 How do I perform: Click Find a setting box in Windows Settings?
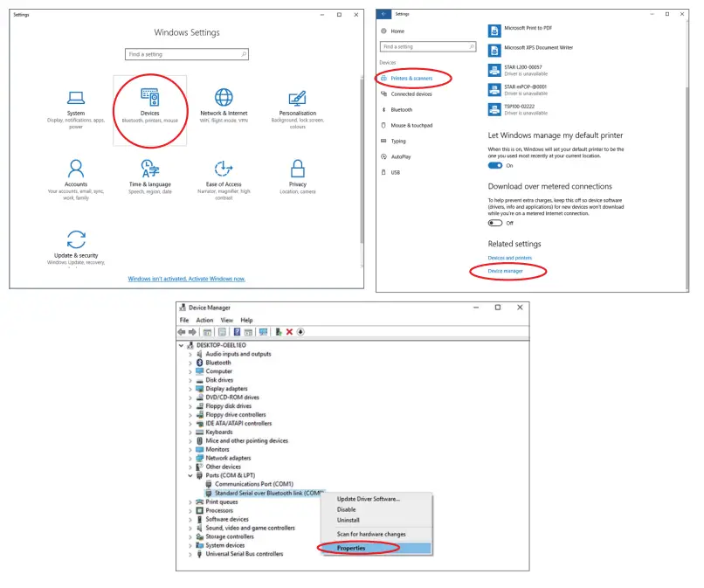pos(187,54)
